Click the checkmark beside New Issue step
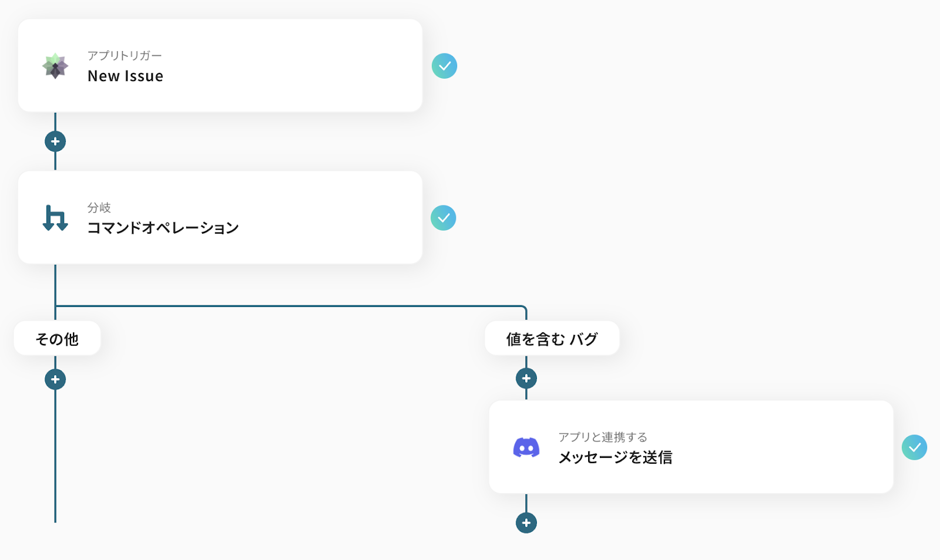The height and width of the screenshot is (560, 940). point(445,66)
